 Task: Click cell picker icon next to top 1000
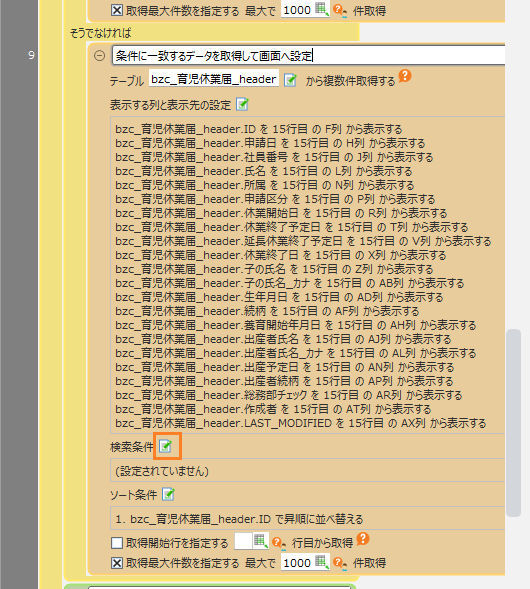(322, 9)
